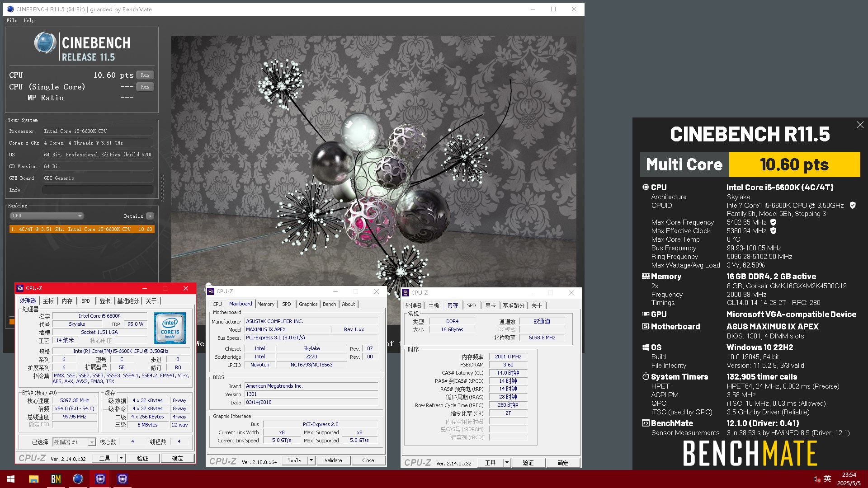This screenshot has width=868, height=488.
Task: Click Validate in English CPU-Z
Action: tap(333, 460)
